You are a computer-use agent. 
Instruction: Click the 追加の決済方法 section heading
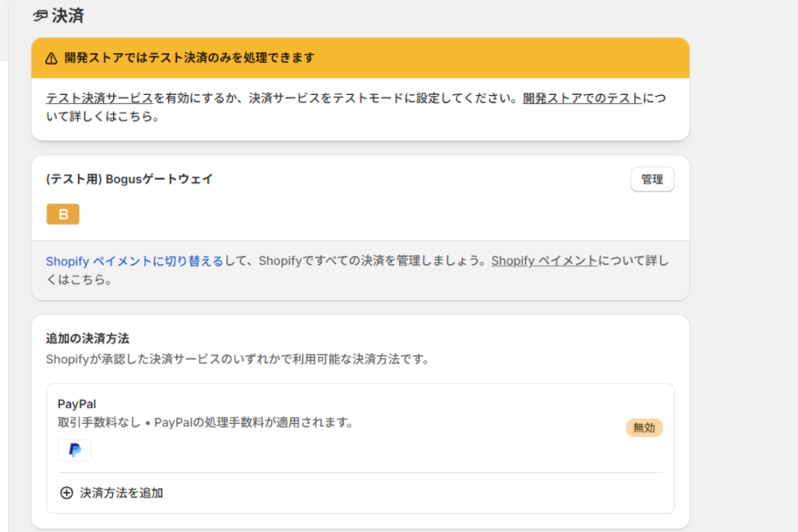click(x=87, y=339)
